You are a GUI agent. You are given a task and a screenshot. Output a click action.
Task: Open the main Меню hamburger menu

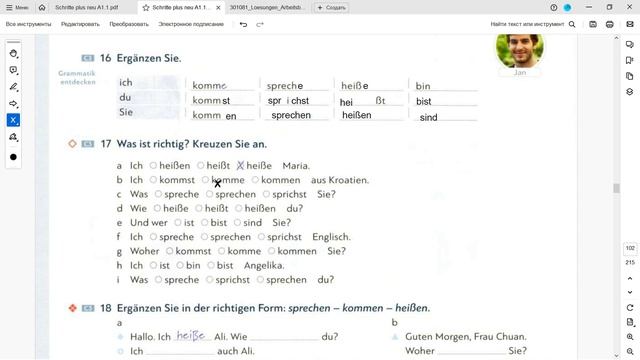[x=17, y=7]
